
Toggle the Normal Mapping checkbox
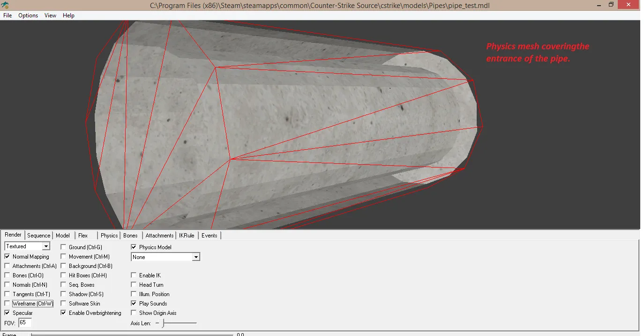(x=7, y=257)
